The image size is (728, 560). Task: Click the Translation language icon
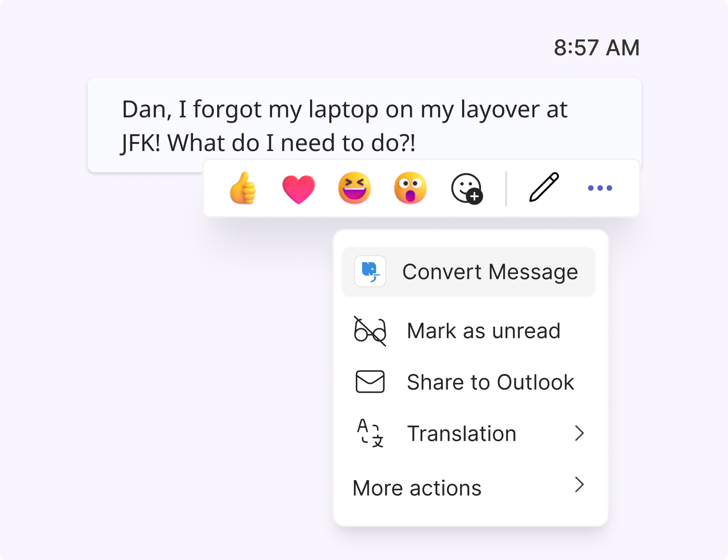click(370, 433)
